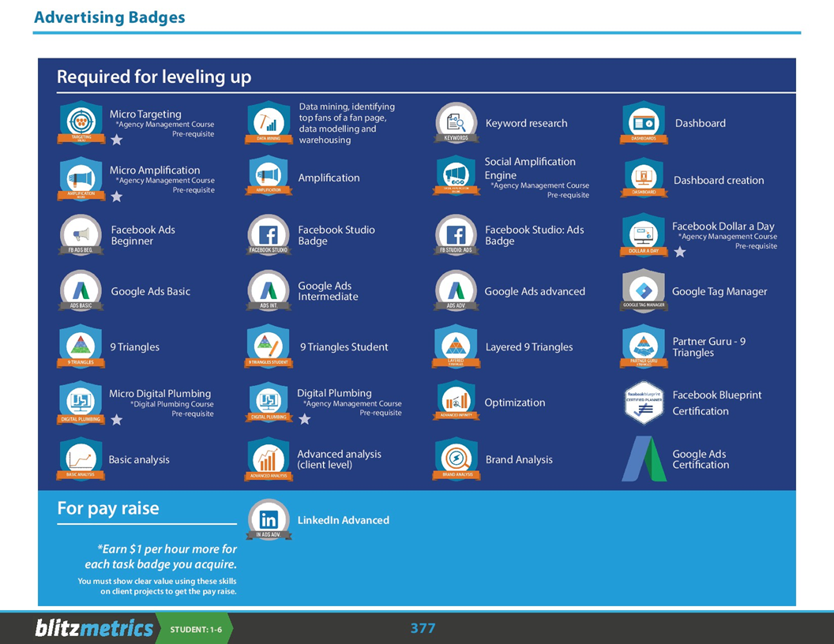The width and height of the screenshot is (834, 644).
Task: Select the Facebook Ads Beginner megaphone badge
Action: [x=81, y=234]
